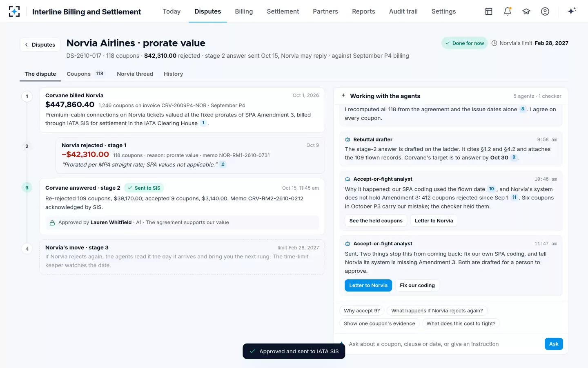The image size is (588, 368).
Task: Click the Ask button
Action: [x=554, y=344]
